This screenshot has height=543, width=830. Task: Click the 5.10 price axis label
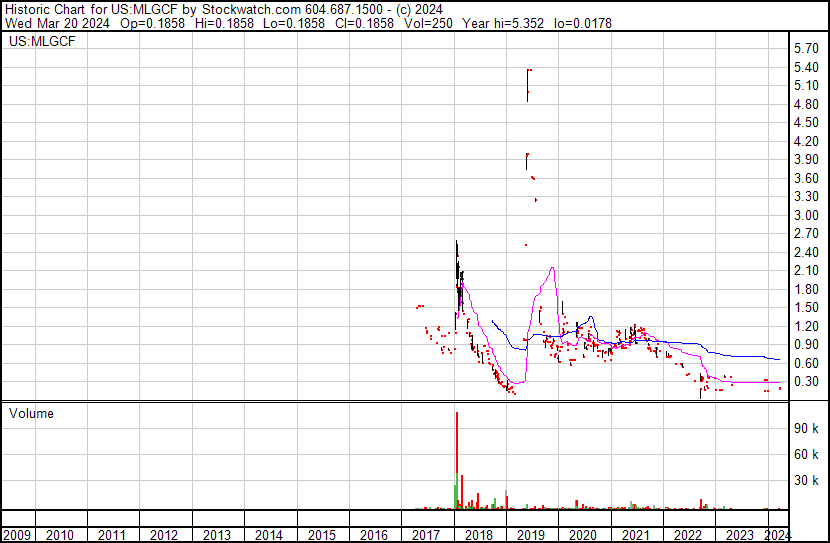pyautogui.click(x=807, y=86)
